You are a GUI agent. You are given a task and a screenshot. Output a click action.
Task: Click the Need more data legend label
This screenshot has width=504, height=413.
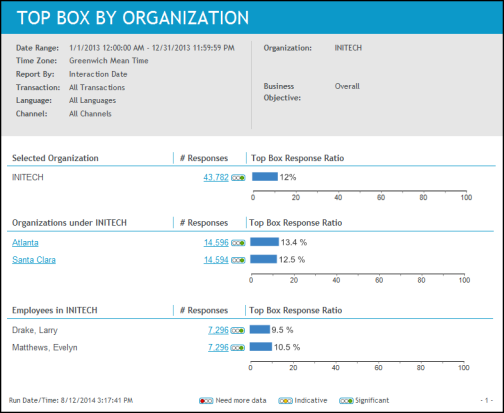pos(241,400)
